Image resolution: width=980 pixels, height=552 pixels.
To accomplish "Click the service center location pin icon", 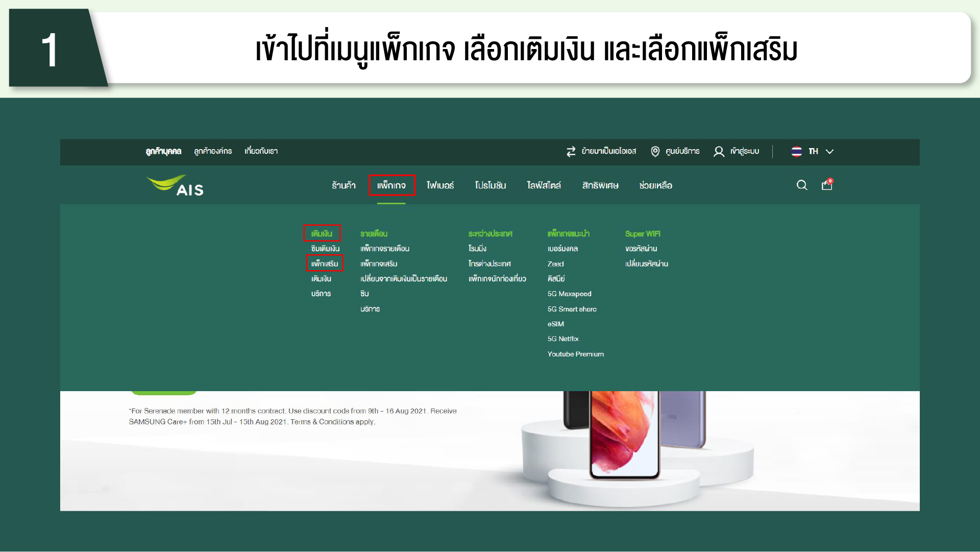I will tap(655, 152).
